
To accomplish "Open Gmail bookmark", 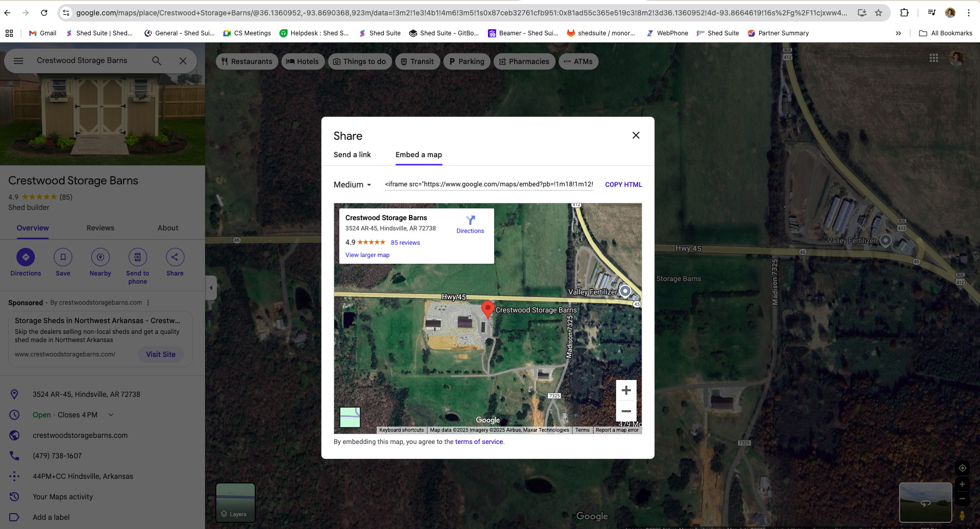I will (x=43, y=33).
